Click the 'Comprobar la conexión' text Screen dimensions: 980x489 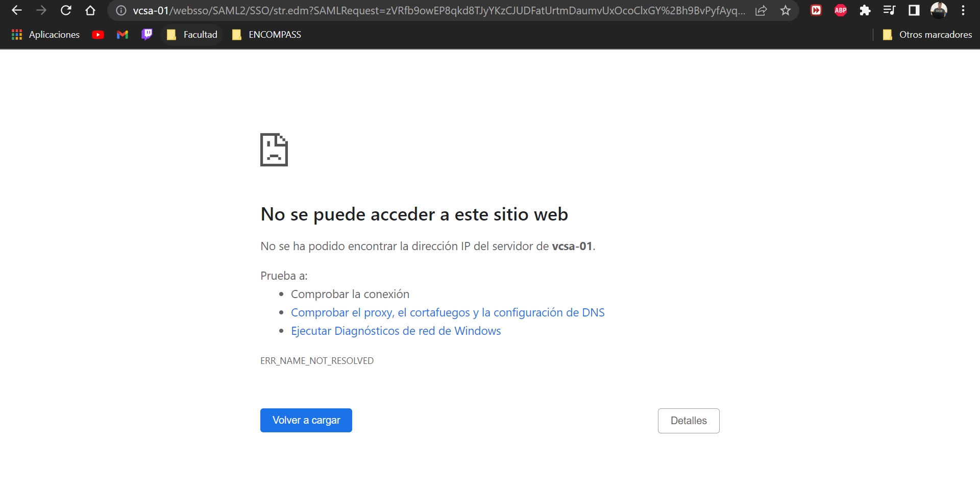click(350, 294)
